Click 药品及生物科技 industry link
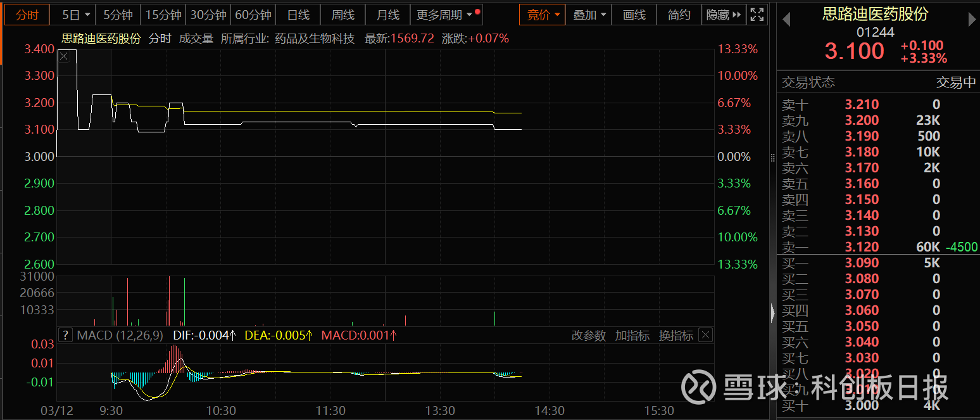The height and width of the screenshot is (420, 980). click(x=315, y=39)
